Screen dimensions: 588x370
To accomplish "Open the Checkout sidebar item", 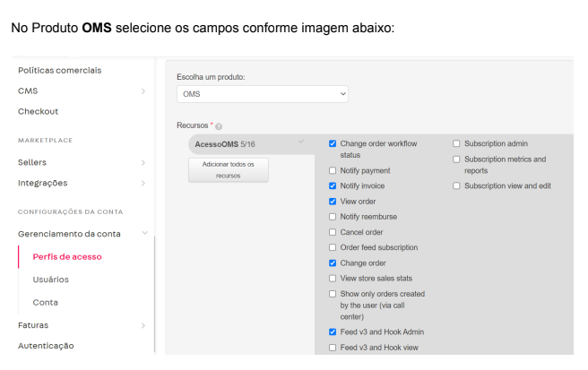I will [38, 111].
